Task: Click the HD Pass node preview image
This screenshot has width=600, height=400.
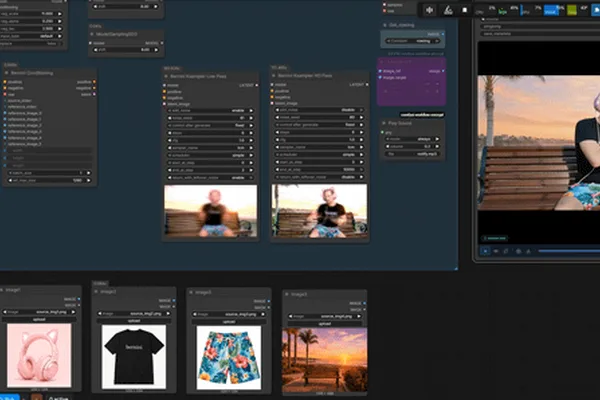Action: (319, 211)
